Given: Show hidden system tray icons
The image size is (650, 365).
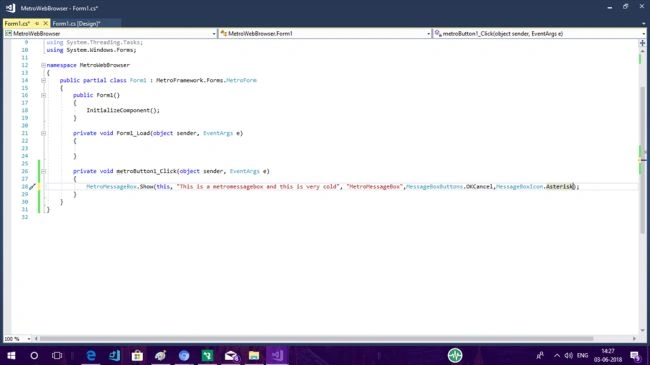Looking at the screenshot, I should point(557,355).
